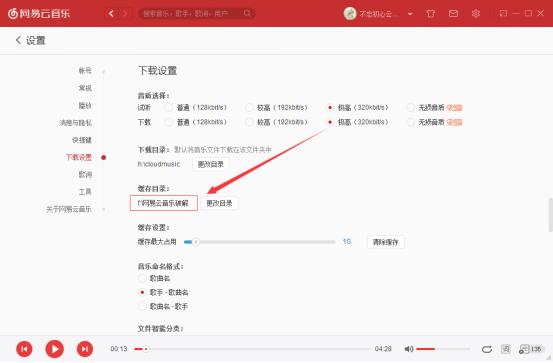Select 极高 320kbit/s for 下载
Screen dimensions: 553x363
330,122
